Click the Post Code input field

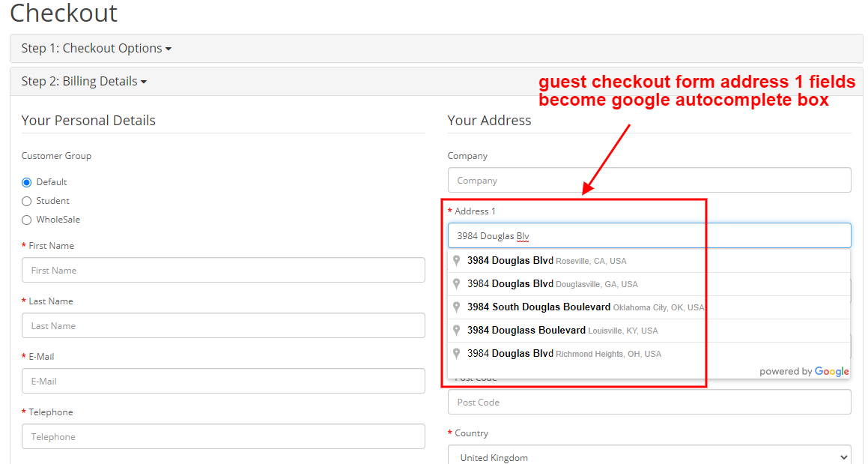coord(649,402)
